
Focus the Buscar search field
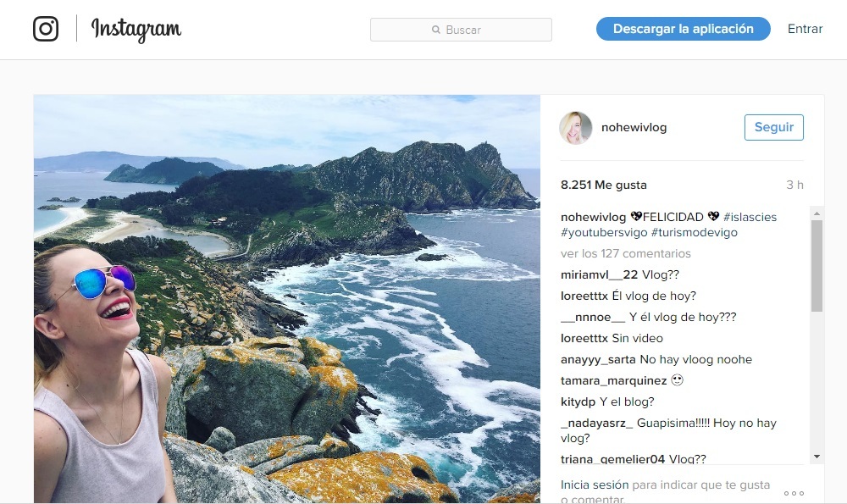462,30
